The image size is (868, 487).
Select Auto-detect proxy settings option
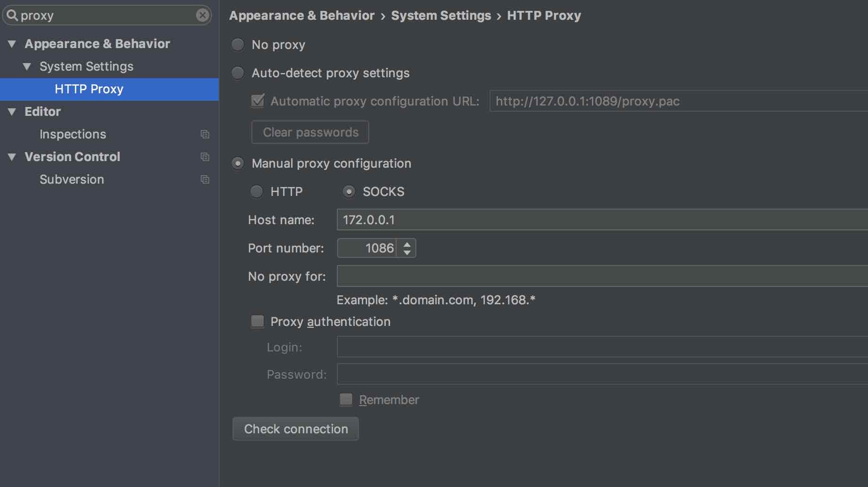237,73
